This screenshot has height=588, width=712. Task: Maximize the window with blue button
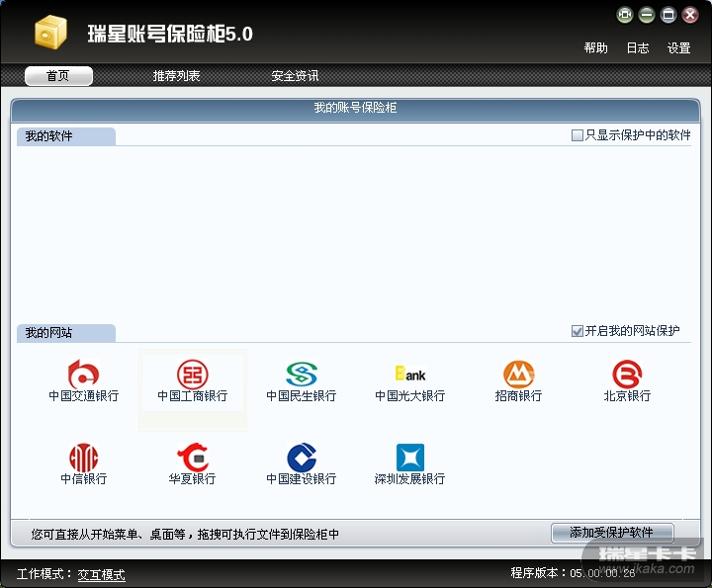668,15
